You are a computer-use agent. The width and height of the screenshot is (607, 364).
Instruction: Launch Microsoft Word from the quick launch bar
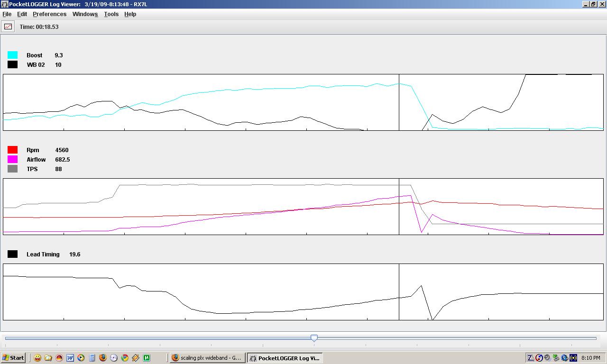pyautogui.click(x=70, y=358)
